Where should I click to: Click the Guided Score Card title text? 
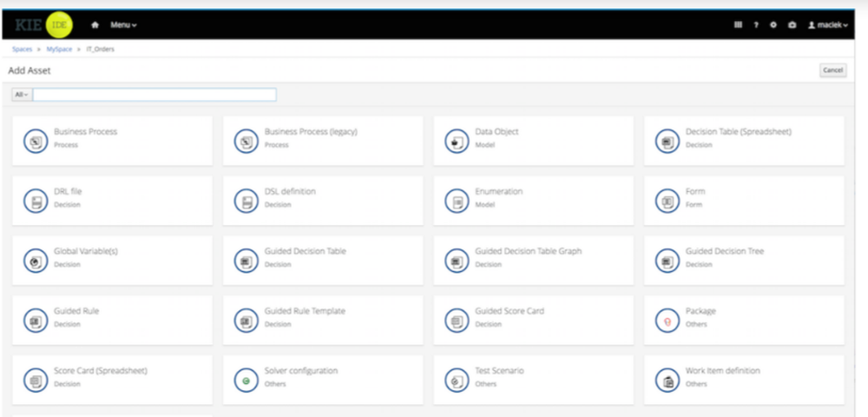[x=510, y=311]
